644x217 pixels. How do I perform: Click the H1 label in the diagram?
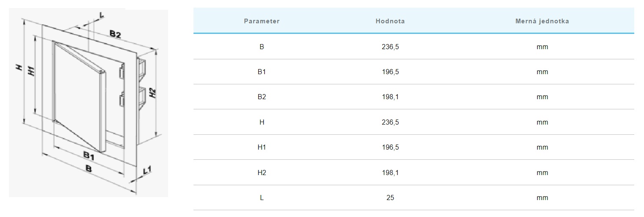[x=30, y=71]
